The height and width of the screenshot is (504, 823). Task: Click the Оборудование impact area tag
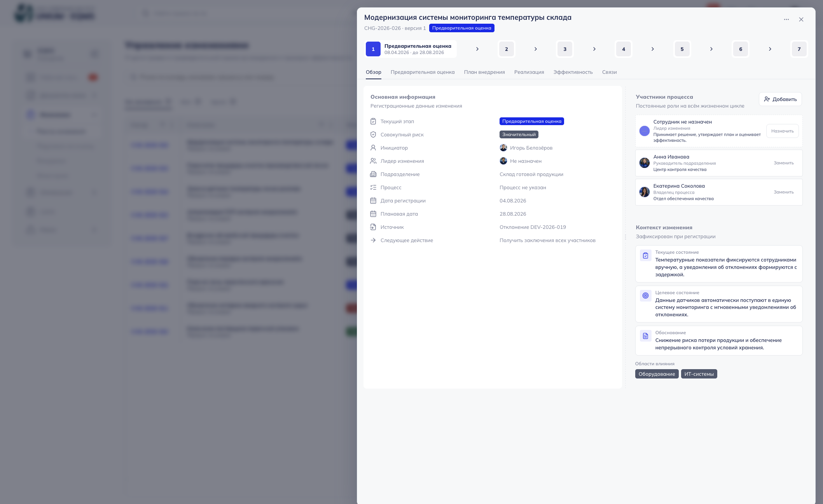tap(657, 374)
